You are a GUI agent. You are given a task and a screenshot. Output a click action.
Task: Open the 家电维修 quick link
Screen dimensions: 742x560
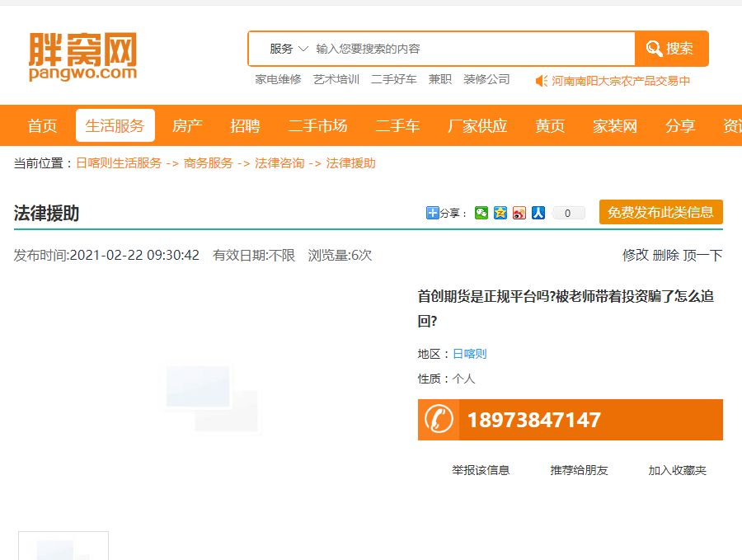(x=279, y=79)
